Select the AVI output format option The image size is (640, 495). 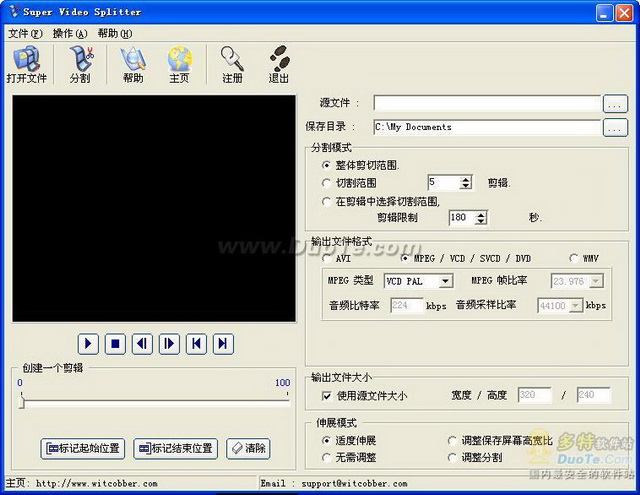(x=327, y=258)
